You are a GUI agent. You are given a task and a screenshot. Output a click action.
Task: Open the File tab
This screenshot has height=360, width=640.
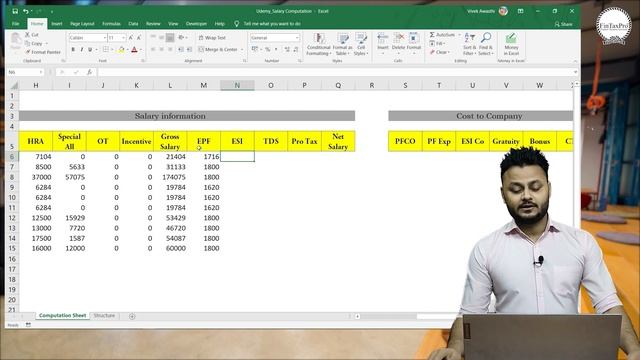click(16, 24)
